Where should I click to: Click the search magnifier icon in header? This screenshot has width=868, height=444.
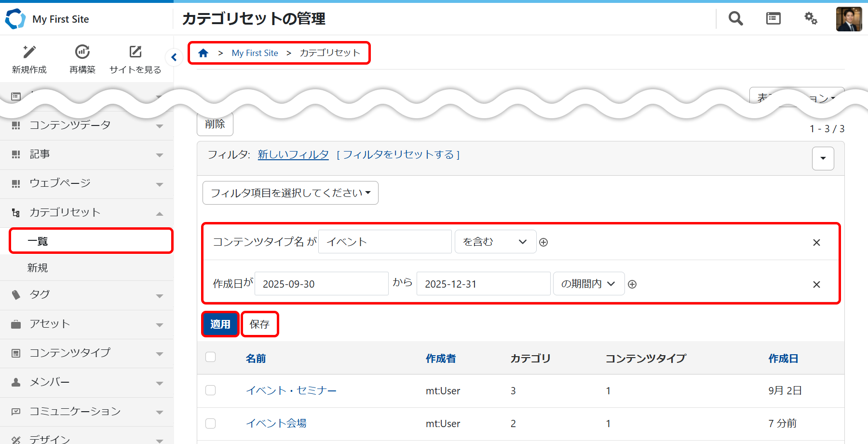(x=735, y=19)
